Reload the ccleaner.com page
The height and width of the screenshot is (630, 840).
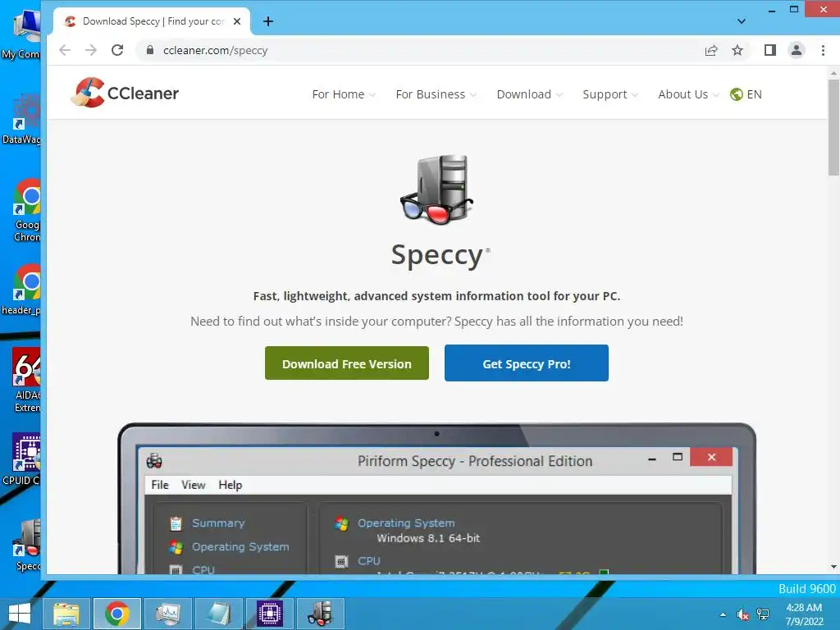[117, 50]
